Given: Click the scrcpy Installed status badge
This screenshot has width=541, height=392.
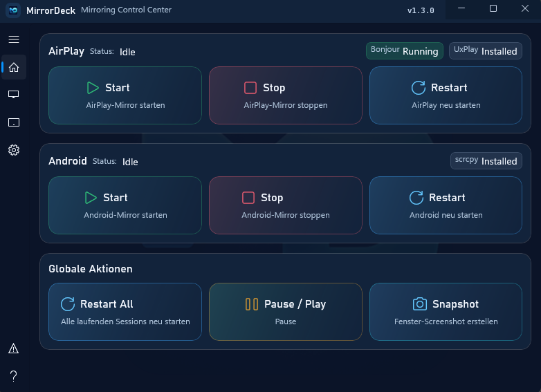Looking at the screenshot, I should pyautogui.click(x=486, y=161).
